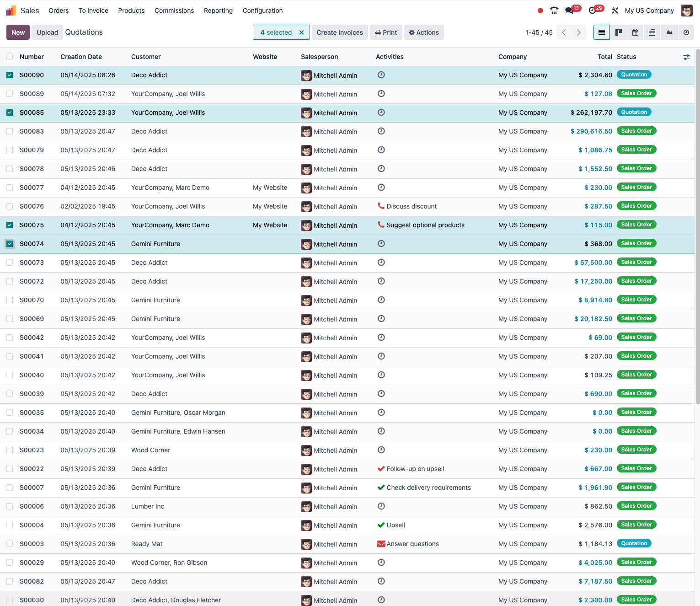Click the Create Invoices button
700x606 pixels.
(x=340, y=32)
